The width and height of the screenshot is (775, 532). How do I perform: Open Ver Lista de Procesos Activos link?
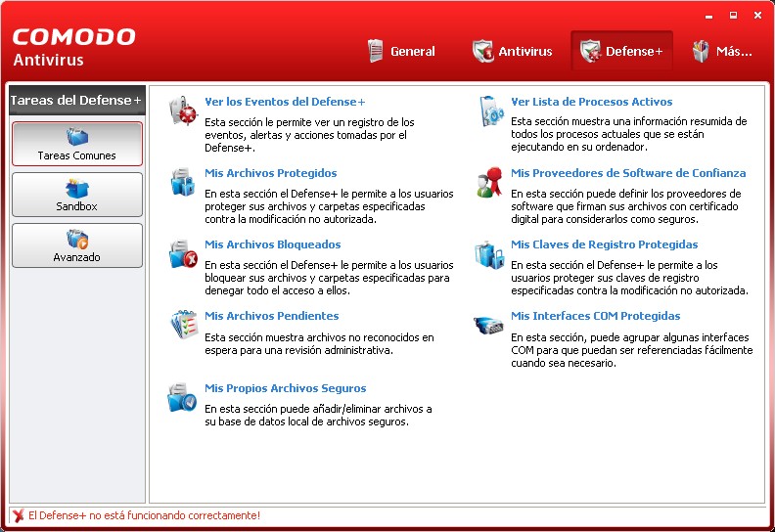click(x=592, y=102)
